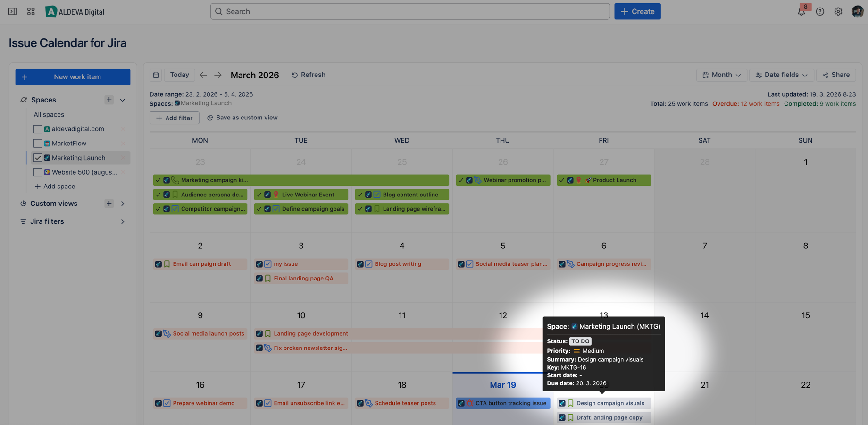868x425 pixels.
Task: Click the plus icon beside Custom views
Action: 109,203
